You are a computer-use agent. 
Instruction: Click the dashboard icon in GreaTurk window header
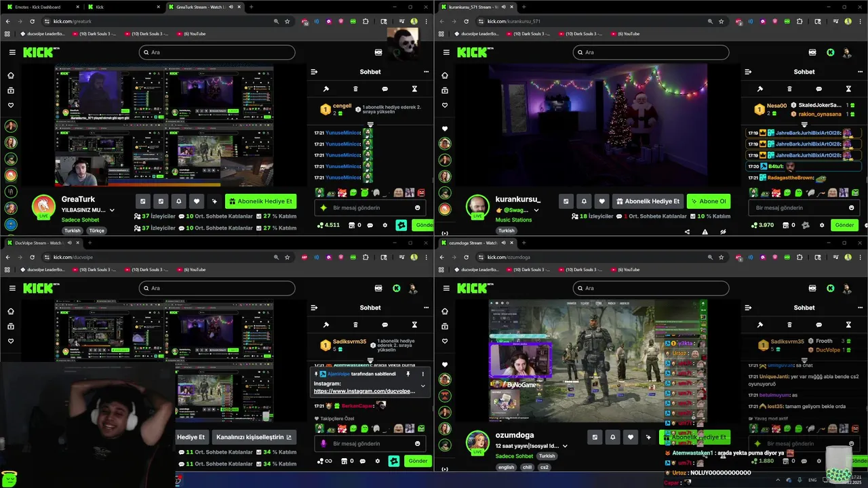pos(378,52)
